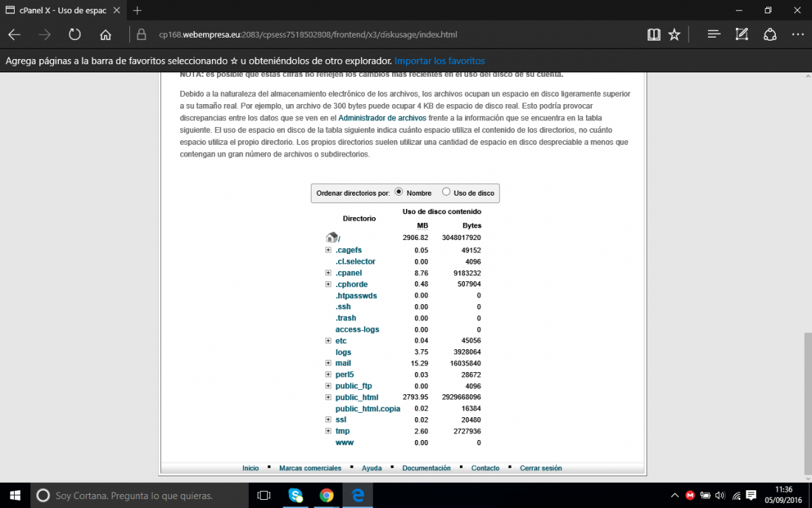Open the .trash directory link
812x508 pixels.
pos(345,318)
